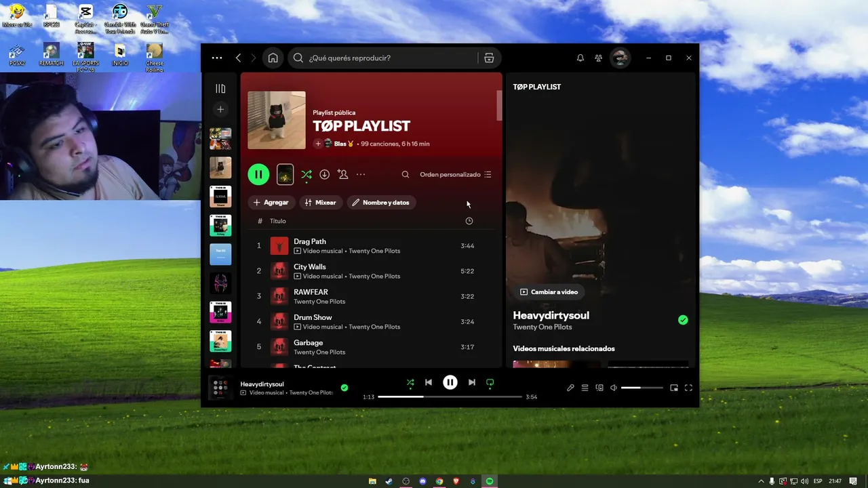The height and width of the screenshot is (488, 868).
Task: Toggle the saved checkmark in Now Playing panel
Action: click(x=683, y=320)
